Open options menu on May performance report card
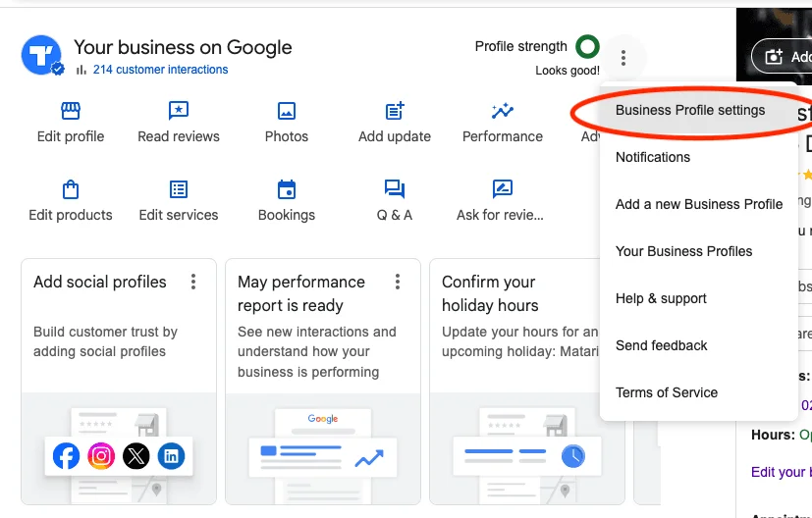This screenshot has width=812, height=518. [398, 282]
